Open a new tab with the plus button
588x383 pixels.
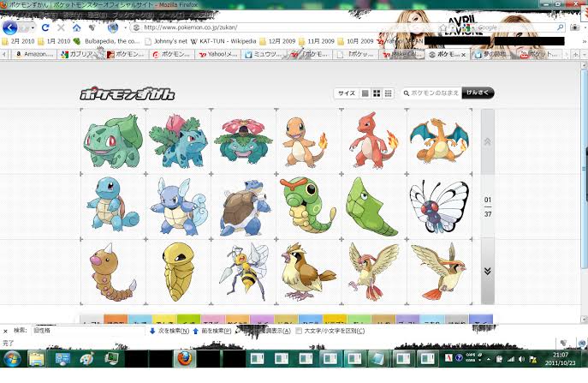click(576, 55)
